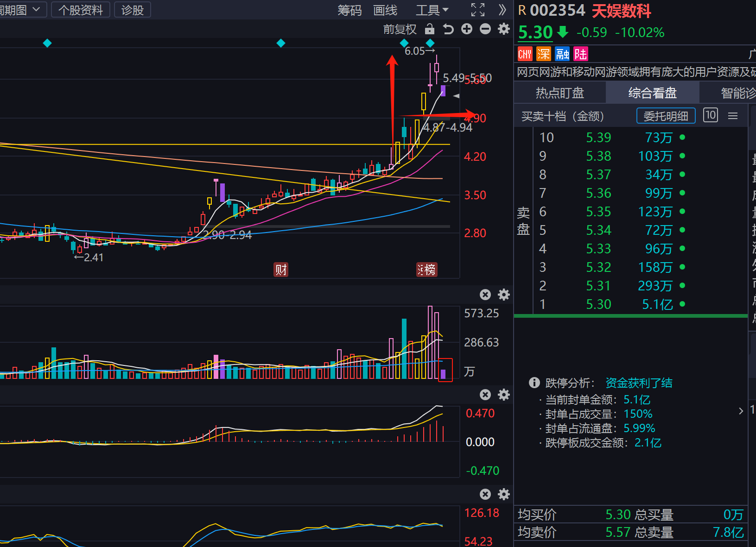Screen dimensions: 756x547
Task: Open the 个股资料 stock info tab
Action: coord(80,10)
